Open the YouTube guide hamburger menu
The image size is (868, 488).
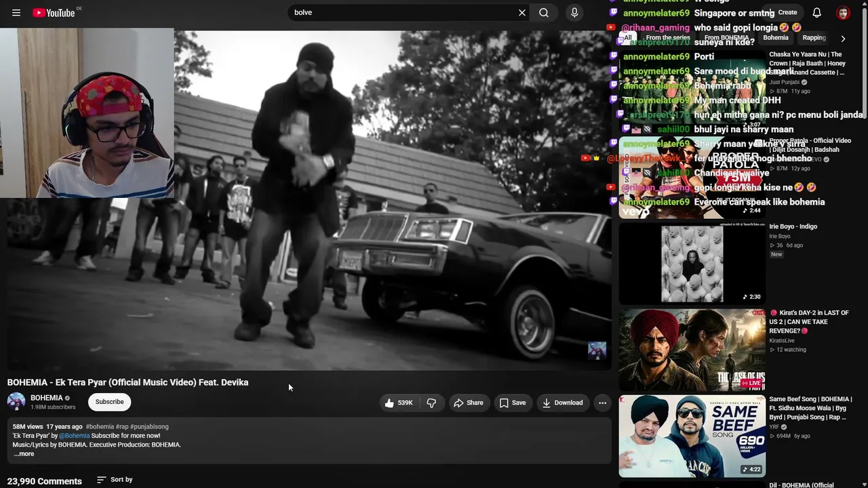16,13
